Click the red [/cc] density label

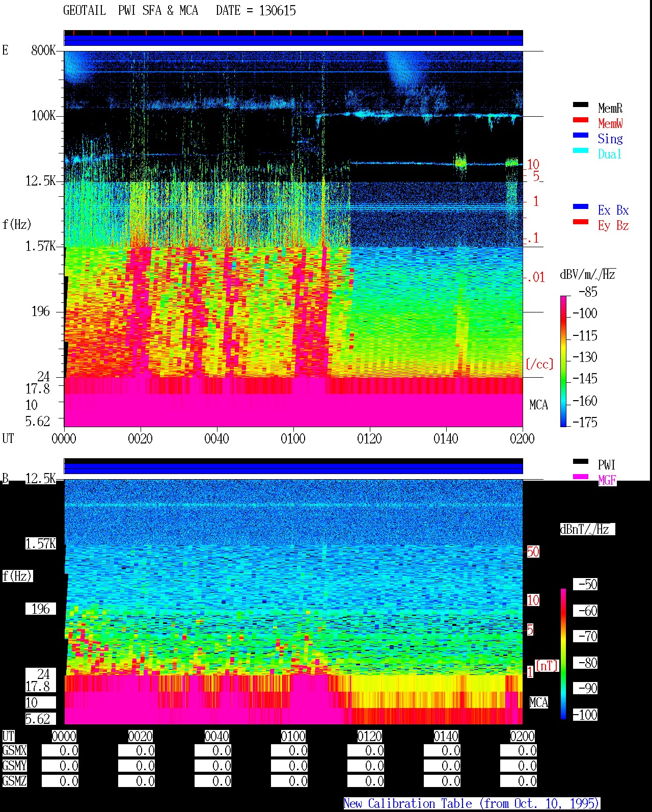[539, 364]
